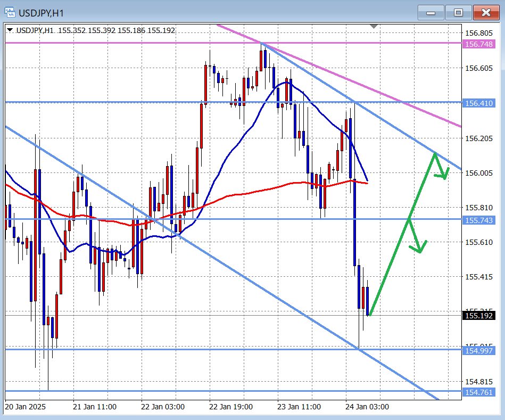Select the 154.997 support level label
The image size is (505, 420).
tap(478, 350)
